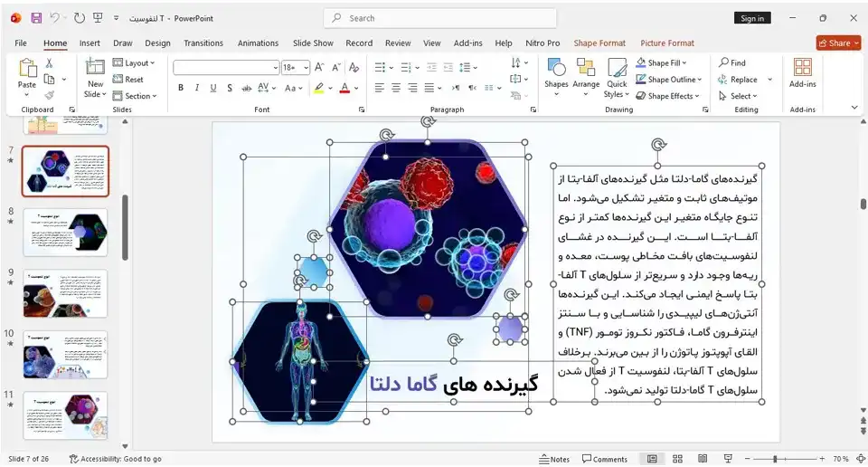868x467 pixels.
Task: Open Shapes gallery icon
Action: [556, 69]
